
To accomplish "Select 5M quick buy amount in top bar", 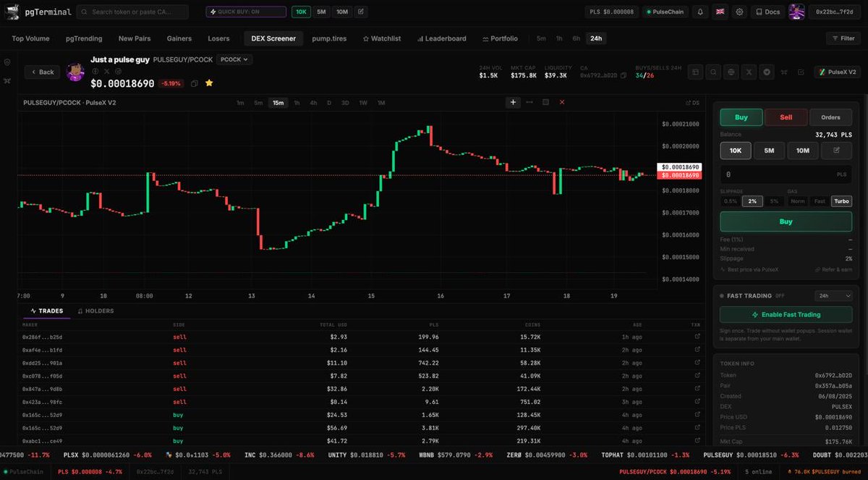I will point(321,12).
